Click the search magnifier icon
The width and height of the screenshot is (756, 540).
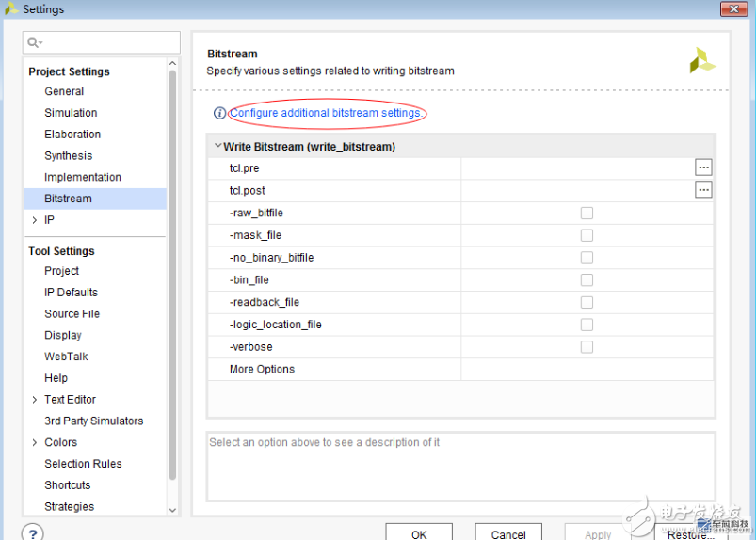pyautogui.click(x=32, y=42)
